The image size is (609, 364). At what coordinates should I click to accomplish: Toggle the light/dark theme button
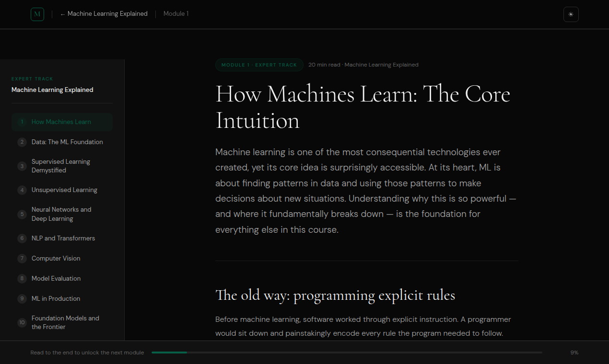coord(571,14)
